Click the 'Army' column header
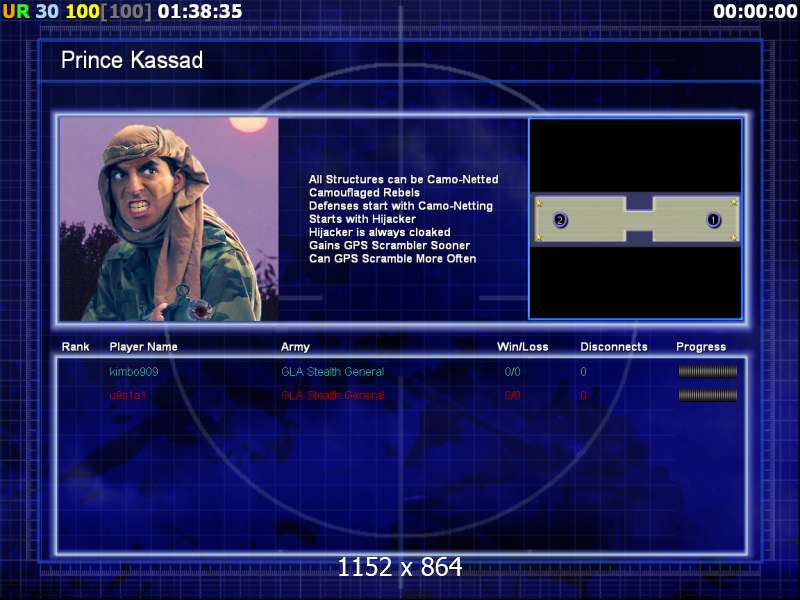The image size is (800, 600). coord(295,347)
